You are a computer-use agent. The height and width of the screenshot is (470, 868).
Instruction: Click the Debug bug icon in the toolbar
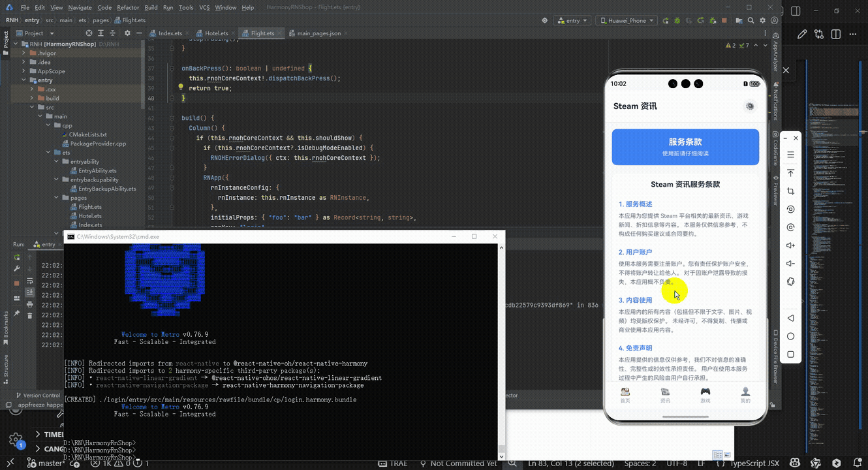coord(677,21)
